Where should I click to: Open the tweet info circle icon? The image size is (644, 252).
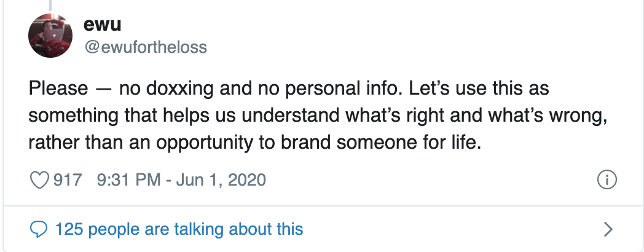pos(607,180)
